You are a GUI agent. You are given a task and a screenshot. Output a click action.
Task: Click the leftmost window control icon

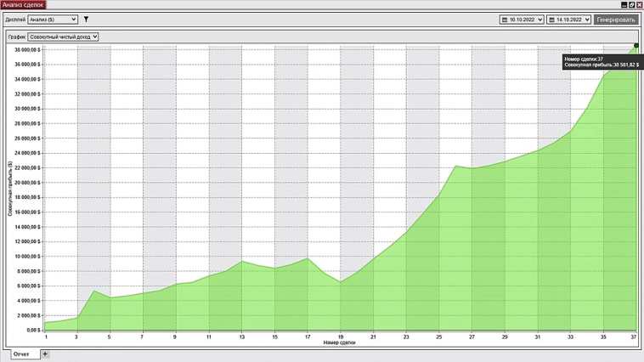[x=623, y=4]
